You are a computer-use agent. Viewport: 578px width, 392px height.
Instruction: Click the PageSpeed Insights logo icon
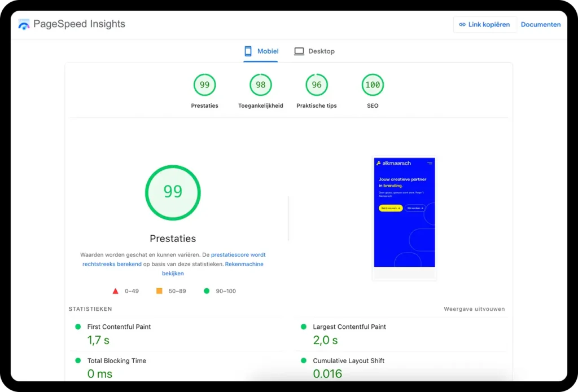[x=24, y=24]
